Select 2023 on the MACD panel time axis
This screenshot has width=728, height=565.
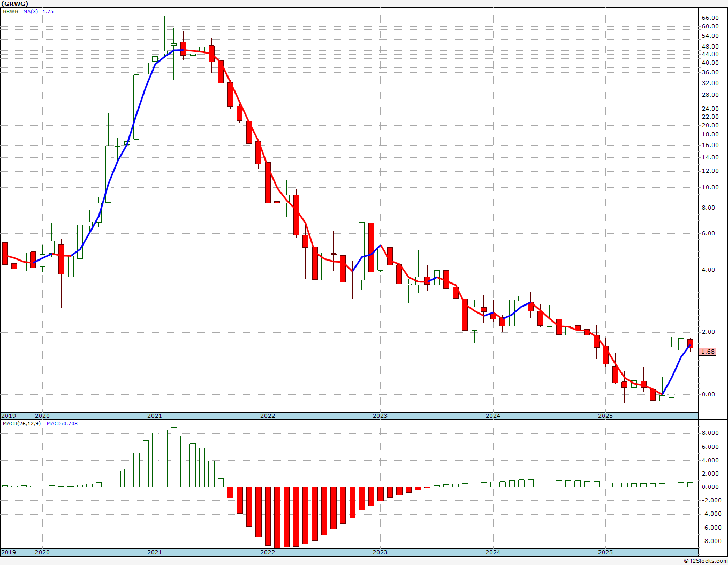click(x=380, y=552)
